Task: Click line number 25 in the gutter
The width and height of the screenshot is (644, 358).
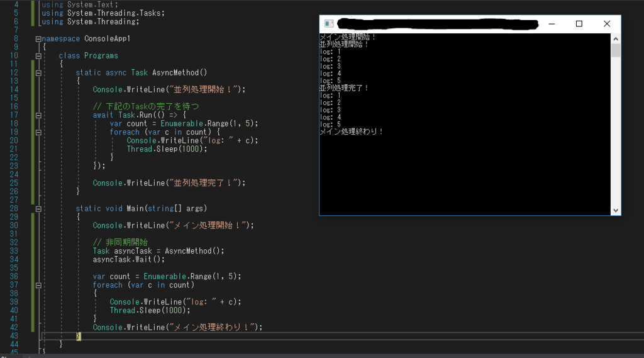Action: tap(14, 183)
